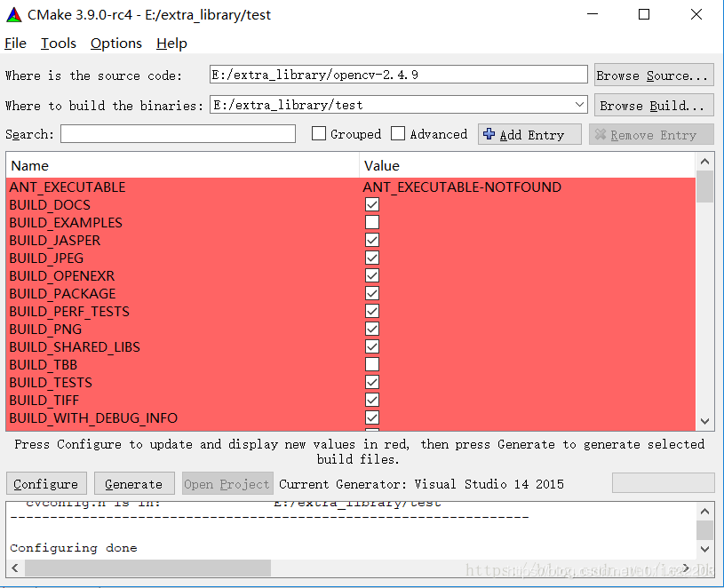Maximize the CMake window

point(644,14)
